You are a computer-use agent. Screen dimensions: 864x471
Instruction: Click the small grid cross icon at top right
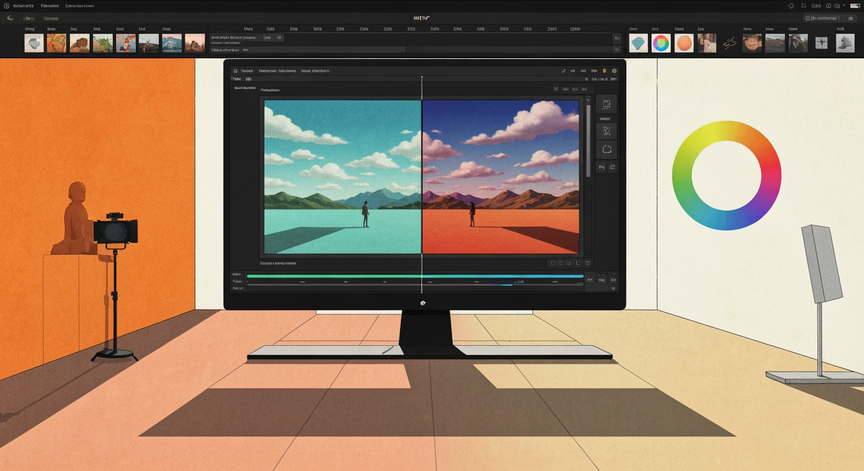pyautogui.click(x=822, y=43)
